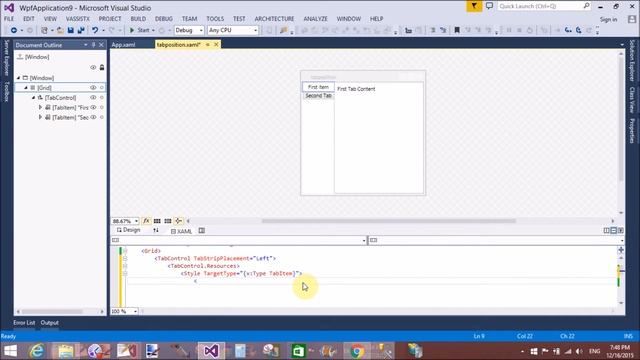Viewport: 640px width, 360px height.
Task: Click the vertical split view icon
Action: coord(606,231)
